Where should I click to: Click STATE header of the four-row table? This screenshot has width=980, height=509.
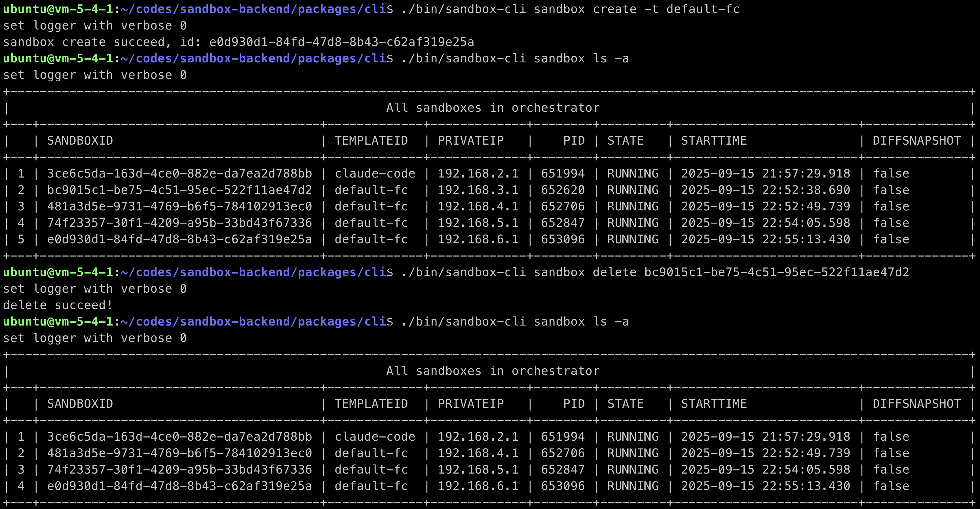point(626,404)
